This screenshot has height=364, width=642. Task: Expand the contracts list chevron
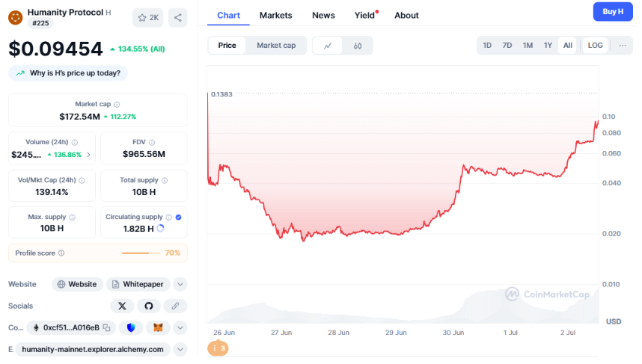point(180,327)
